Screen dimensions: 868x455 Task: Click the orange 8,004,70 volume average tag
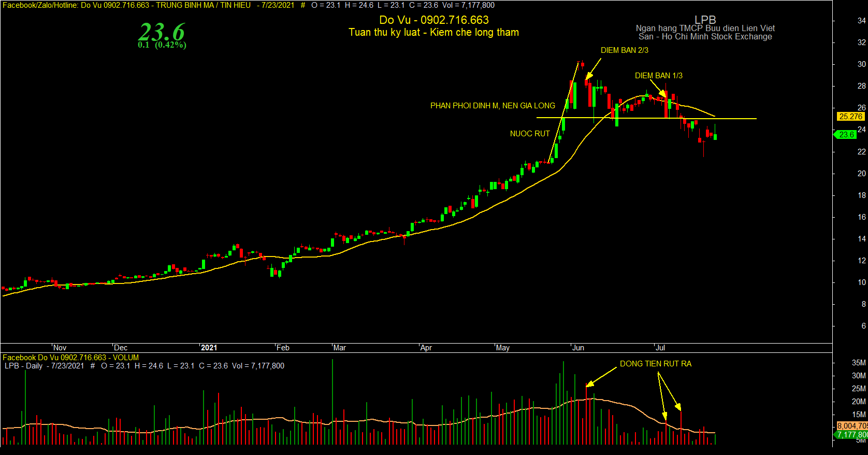click(852, 426)
